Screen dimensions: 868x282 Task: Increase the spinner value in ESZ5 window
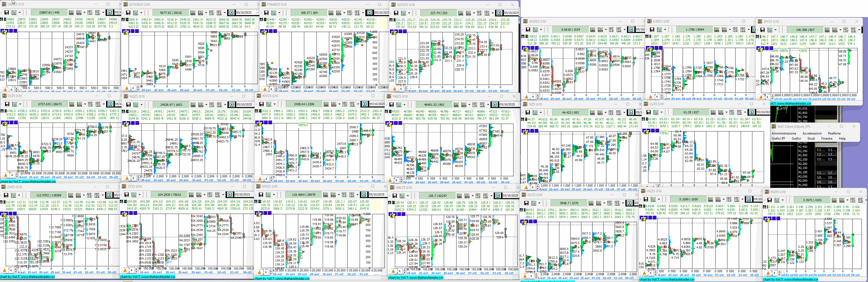pyautogui.click(x=17, y=174)
